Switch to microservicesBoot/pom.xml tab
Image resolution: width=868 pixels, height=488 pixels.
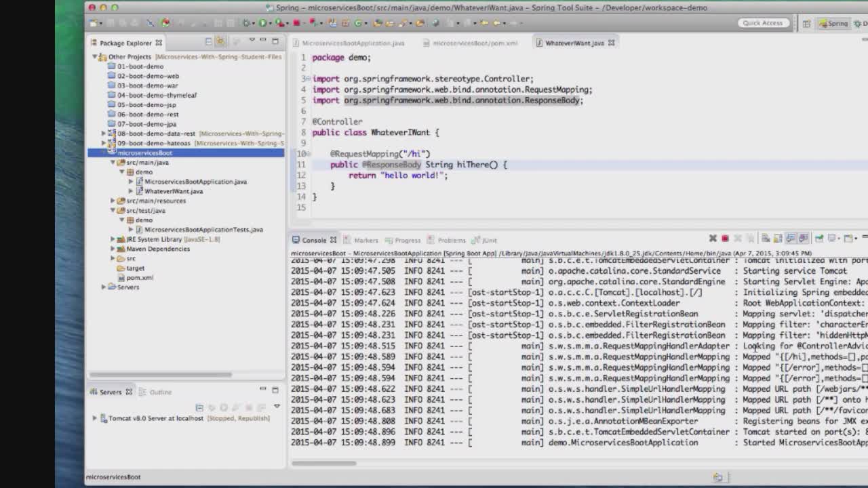(x=475, y=43)
